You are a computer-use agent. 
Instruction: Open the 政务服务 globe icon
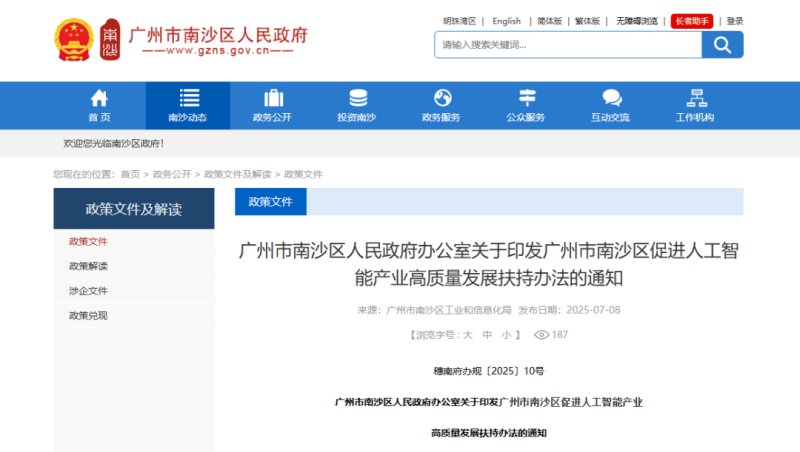[x=442, y=98]
